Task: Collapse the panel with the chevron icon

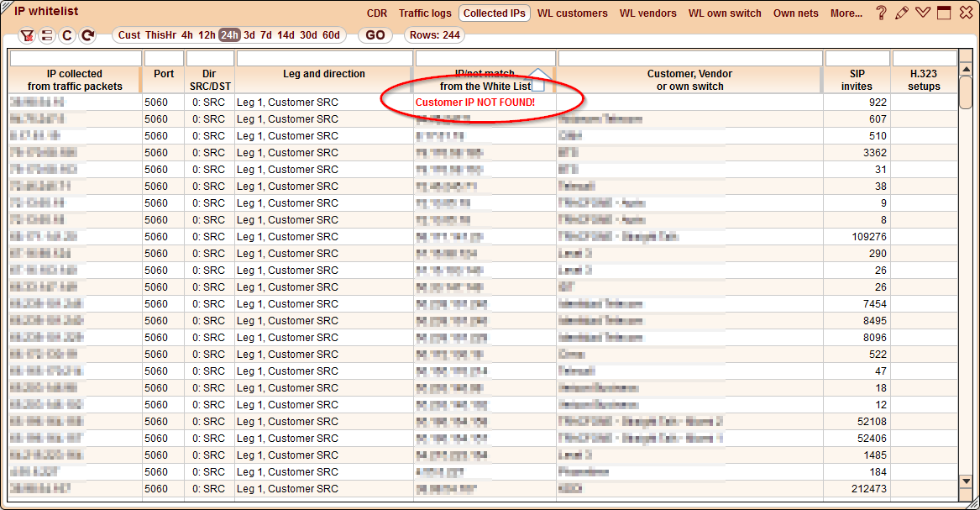Action: (922, 12)
